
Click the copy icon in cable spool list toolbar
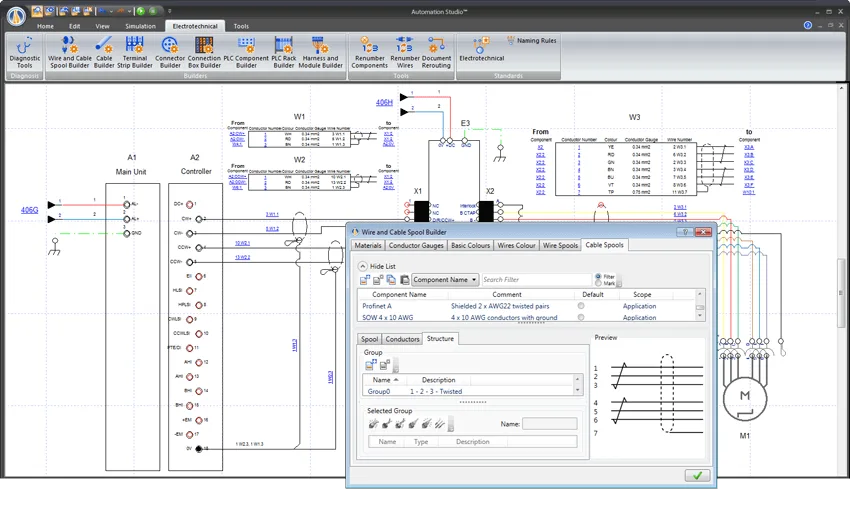(x=391, y=280)
